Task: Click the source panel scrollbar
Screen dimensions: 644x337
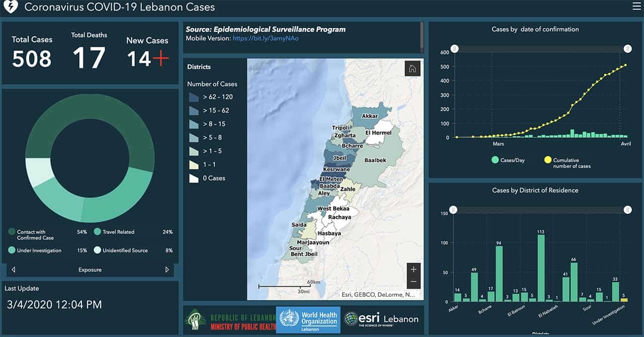Action: [422, 37]
